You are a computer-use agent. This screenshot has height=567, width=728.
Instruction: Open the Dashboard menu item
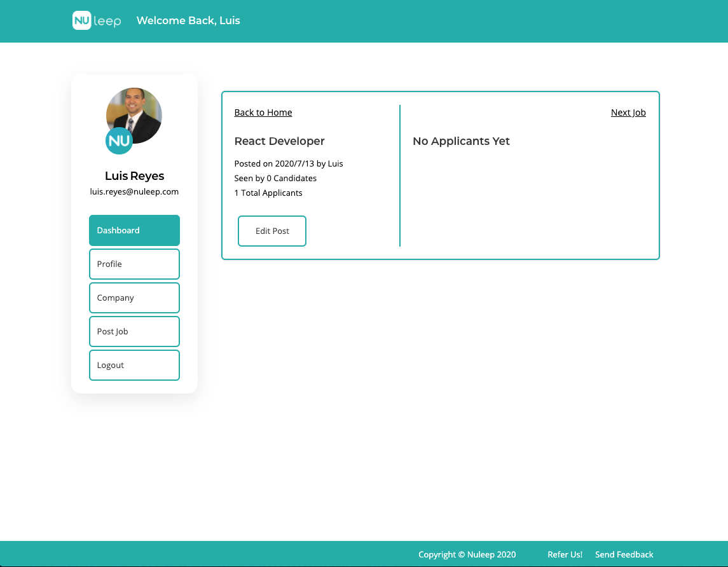coord(134,230)
